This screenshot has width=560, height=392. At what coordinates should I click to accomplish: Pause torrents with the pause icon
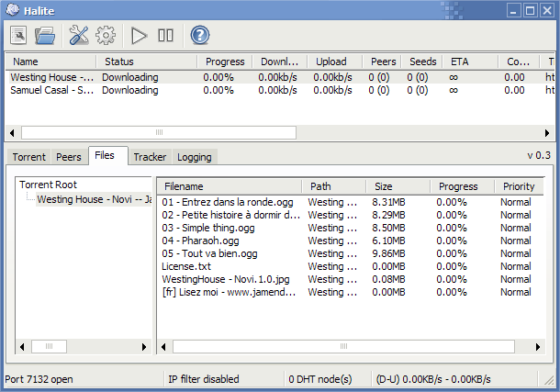coord(166,35)
